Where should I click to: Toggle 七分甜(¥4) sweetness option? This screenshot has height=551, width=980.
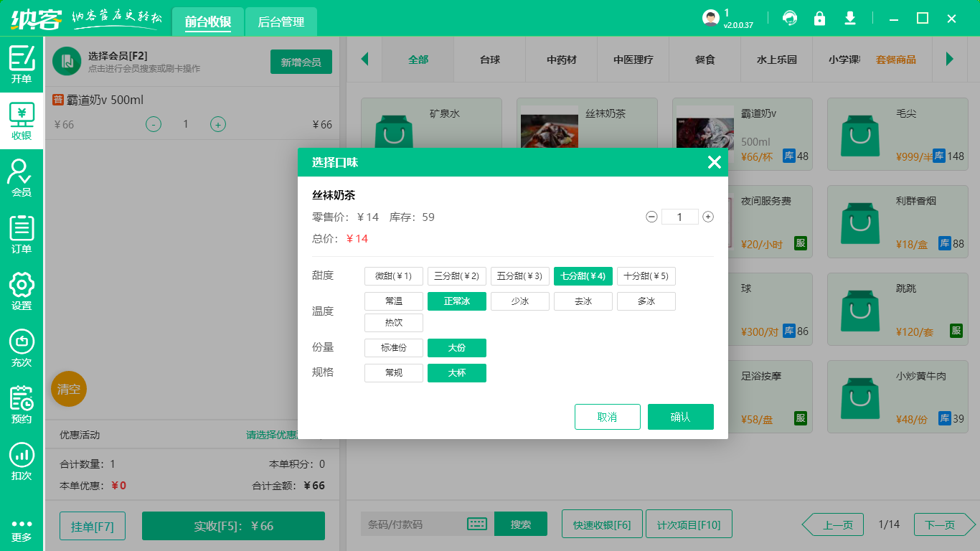[583, 276]
